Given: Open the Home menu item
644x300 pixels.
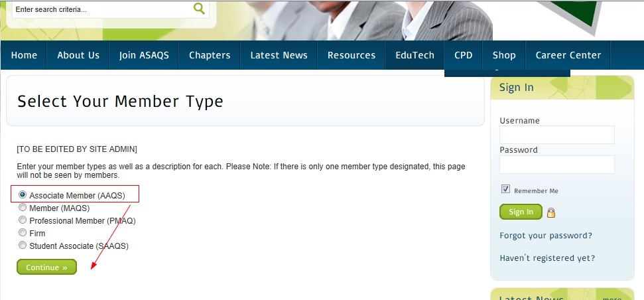Looking at the screenshot, I should (x=24, y=55).
